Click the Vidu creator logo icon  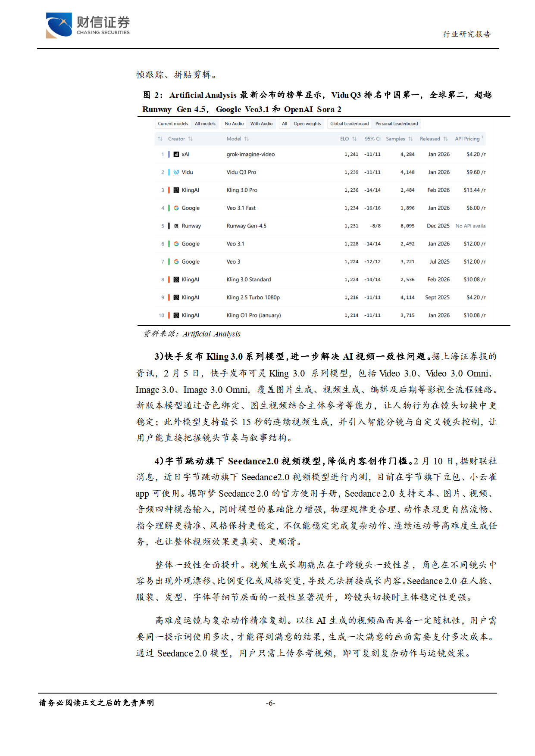pyautogui.click(x=176, y=172)
